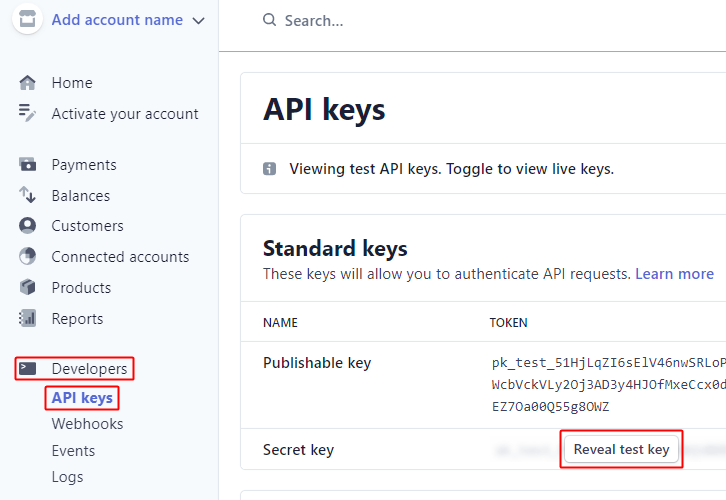Image resolution: width=726 pixels, height=500 pixels.
Task: Open the Balances section
Action: pyautogui.click(x=81, y=196)
